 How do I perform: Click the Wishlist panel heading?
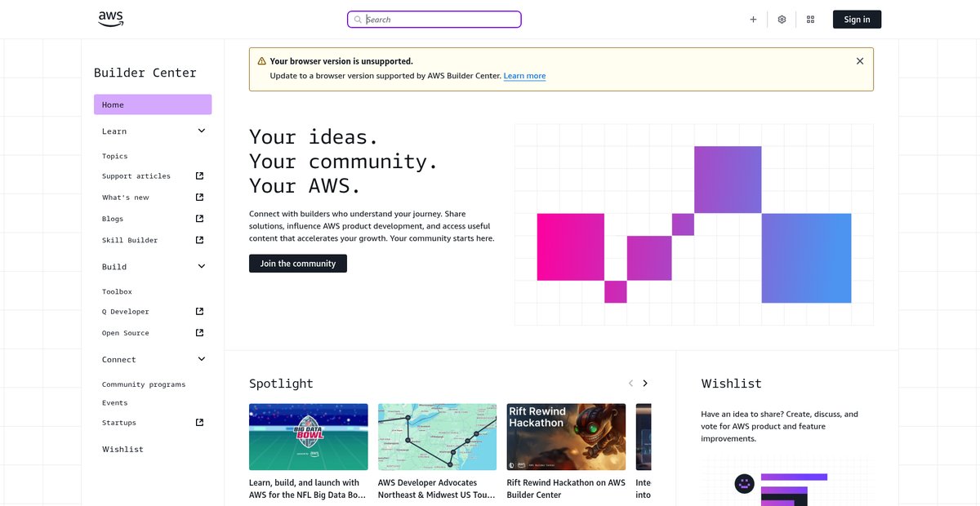[732, 384]
